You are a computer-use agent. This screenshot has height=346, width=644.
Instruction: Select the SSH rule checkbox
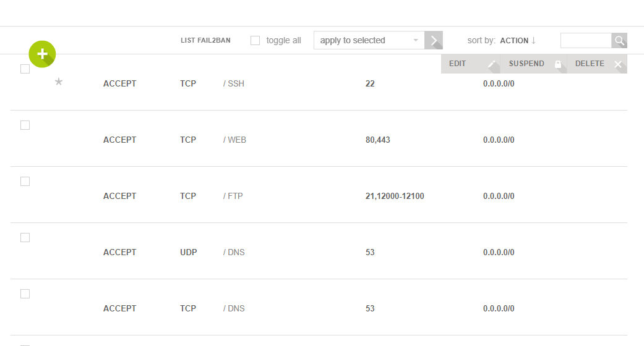pyautogui.click(x=25, y=69)
